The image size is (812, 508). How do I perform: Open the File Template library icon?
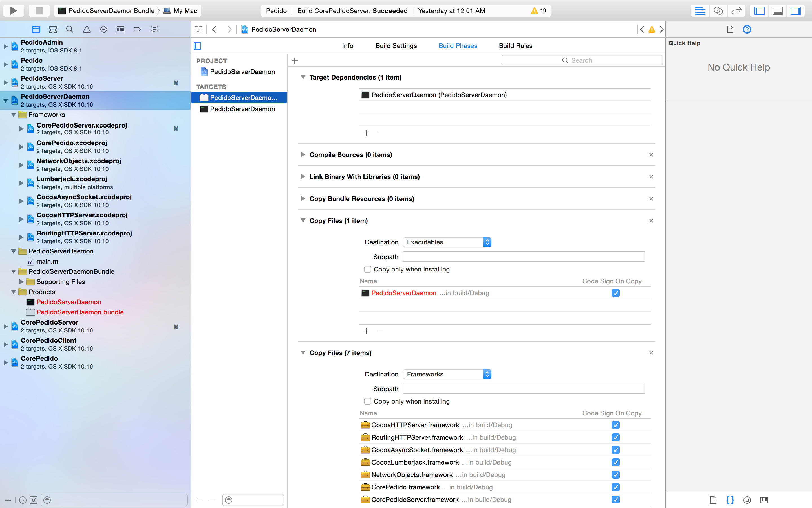[713, 500]
